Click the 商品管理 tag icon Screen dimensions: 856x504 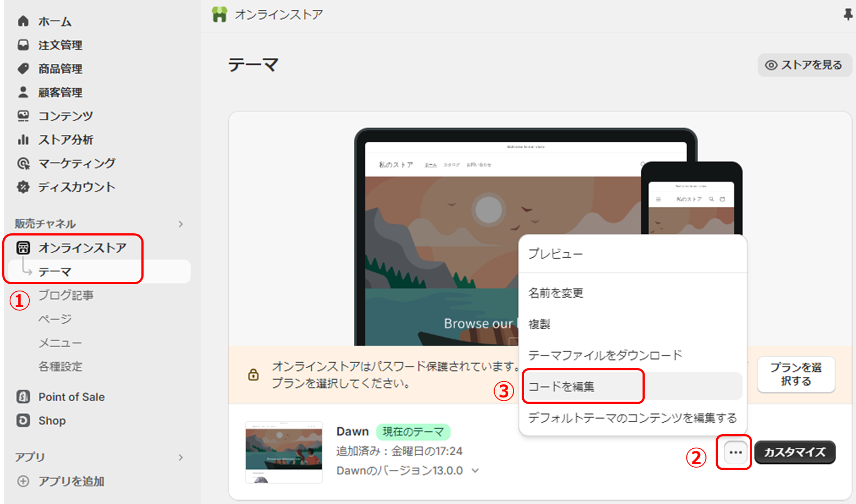point(23,69)
